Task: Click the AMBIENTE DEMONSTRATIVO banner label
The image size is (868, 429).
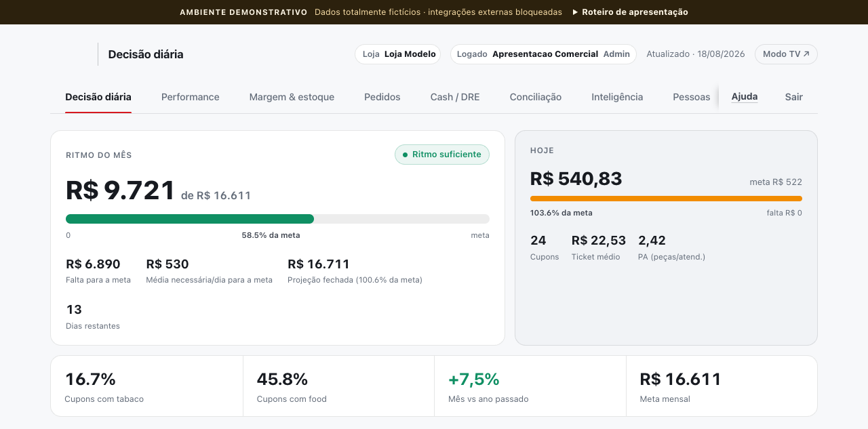Action: (243, 12)
